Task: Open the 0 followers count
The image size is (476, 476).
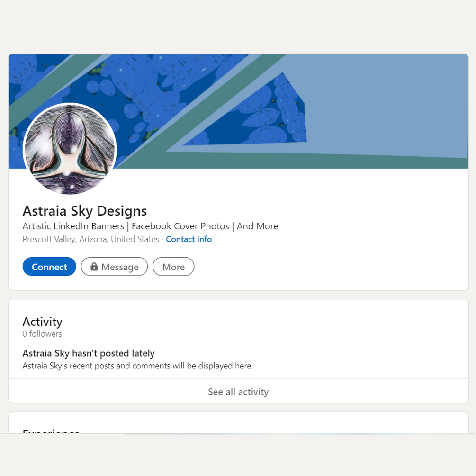Action: click(42, 334)
